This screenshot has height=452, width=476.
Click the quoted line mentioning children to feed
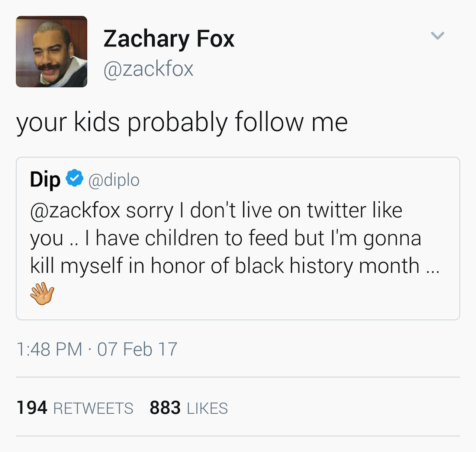click(x=225, y=238)
